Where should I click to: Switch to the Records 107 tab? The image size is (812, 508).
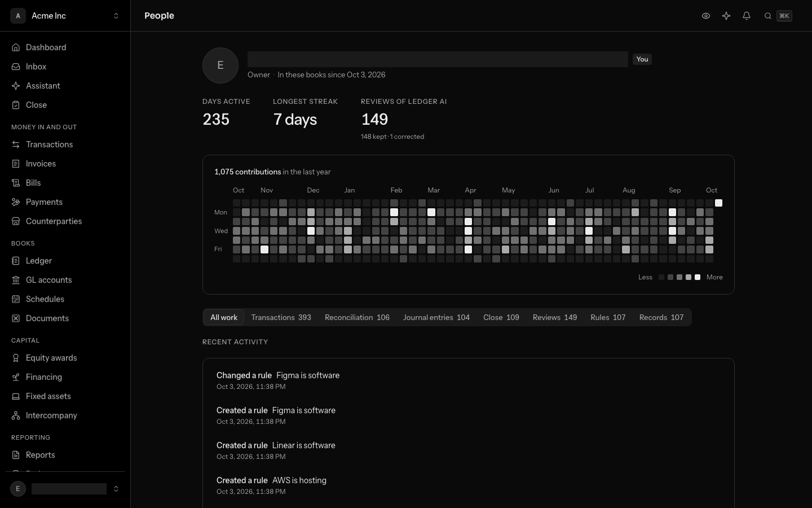pos(661,317)
